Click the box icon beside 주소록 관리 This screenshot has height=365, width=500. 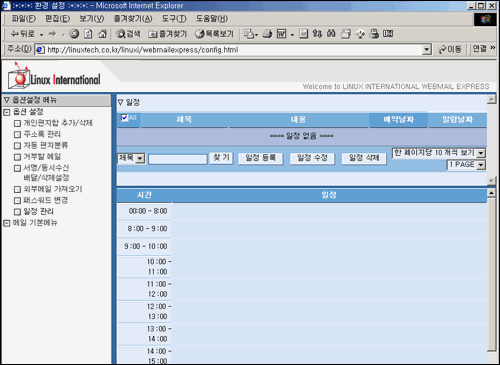pyautogui.click(x=17, y=135)
